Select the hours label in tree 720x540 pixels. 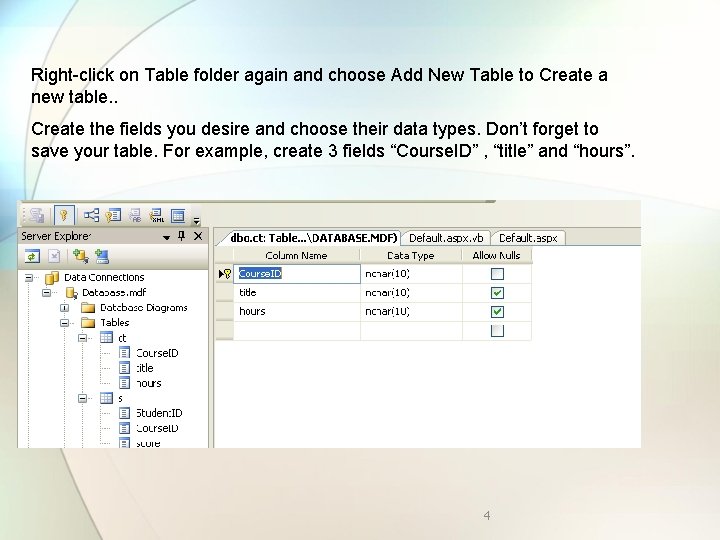pos(148,383)
